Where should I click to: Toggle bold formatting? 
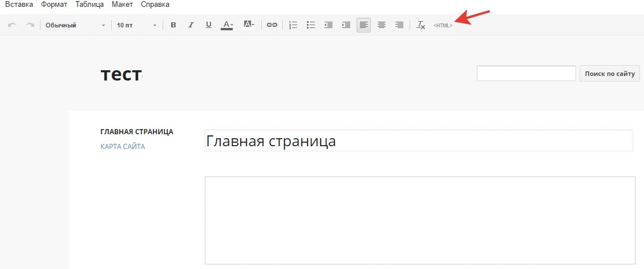click(173, 25)
